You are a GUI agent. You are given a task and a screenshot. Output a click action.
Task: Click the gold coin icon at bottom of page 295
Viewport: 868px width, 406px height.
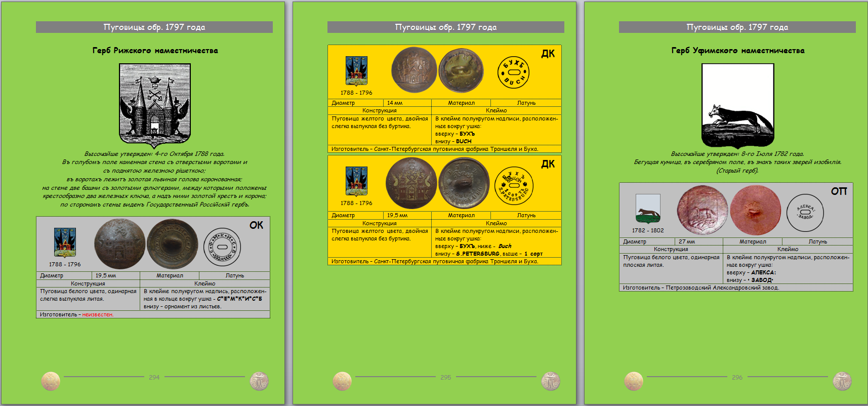[x=342, y=381]
